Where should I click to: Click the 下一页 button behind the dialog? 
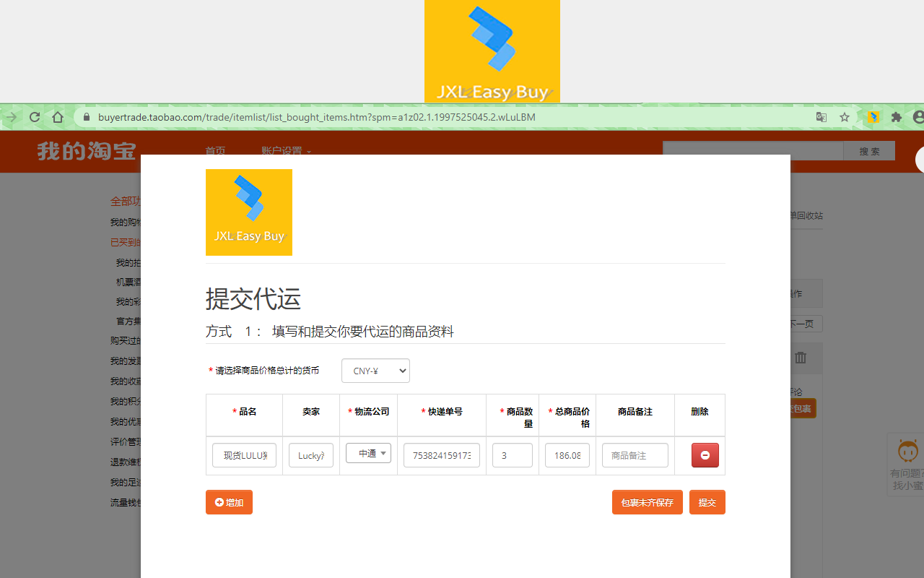pos(806,324)
